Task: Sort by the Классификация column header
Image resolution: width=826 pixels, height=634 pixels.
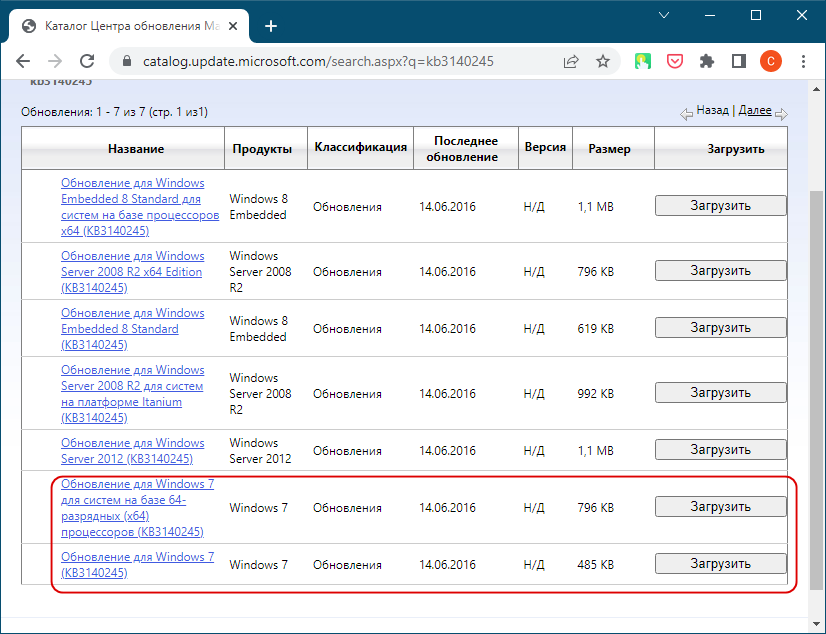Action: (x=361, y=147)
